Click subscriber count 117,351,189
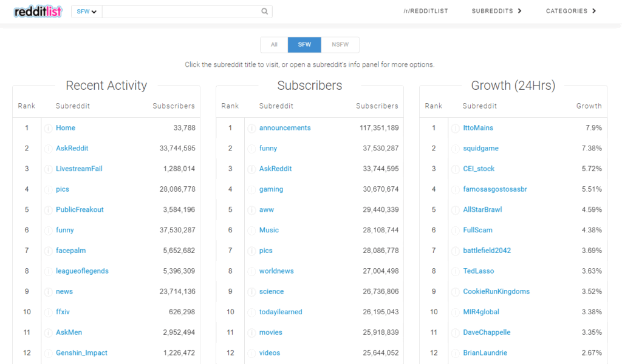The width and height of the screenshot is (622, 364). (379, 128)
